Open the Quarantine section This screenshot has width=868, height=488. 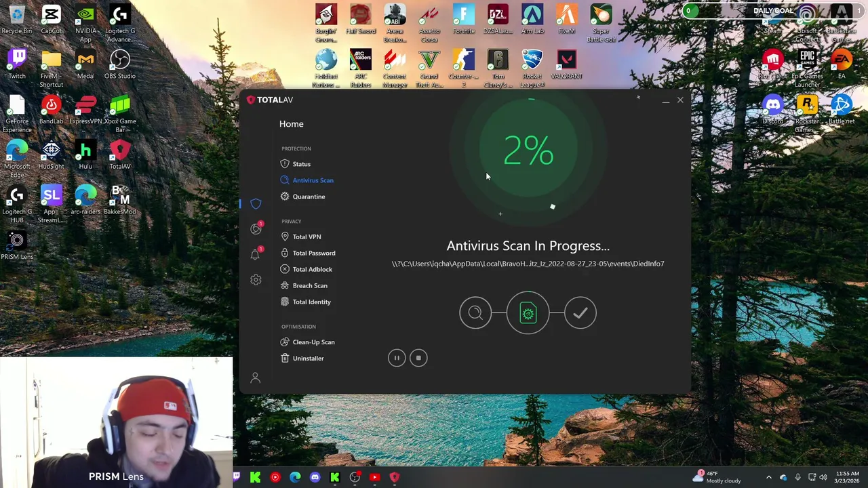[302, 197]
